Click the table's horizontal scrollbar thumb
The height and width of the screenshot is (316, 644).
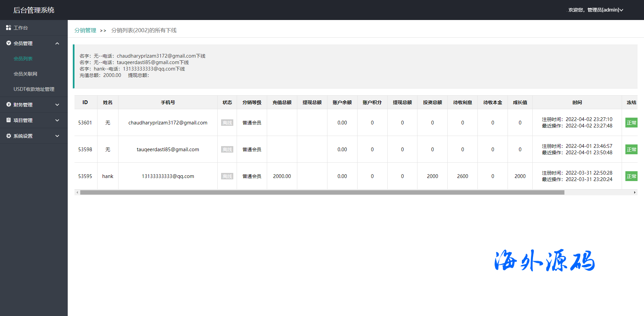322,192
